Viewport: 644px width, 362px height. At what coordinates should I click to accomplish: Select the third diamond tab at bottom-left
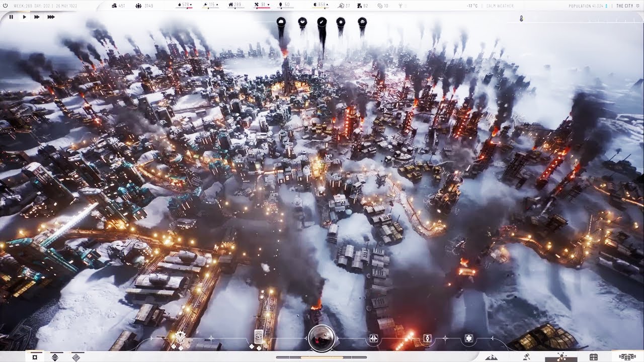click(x=76, y=357)
